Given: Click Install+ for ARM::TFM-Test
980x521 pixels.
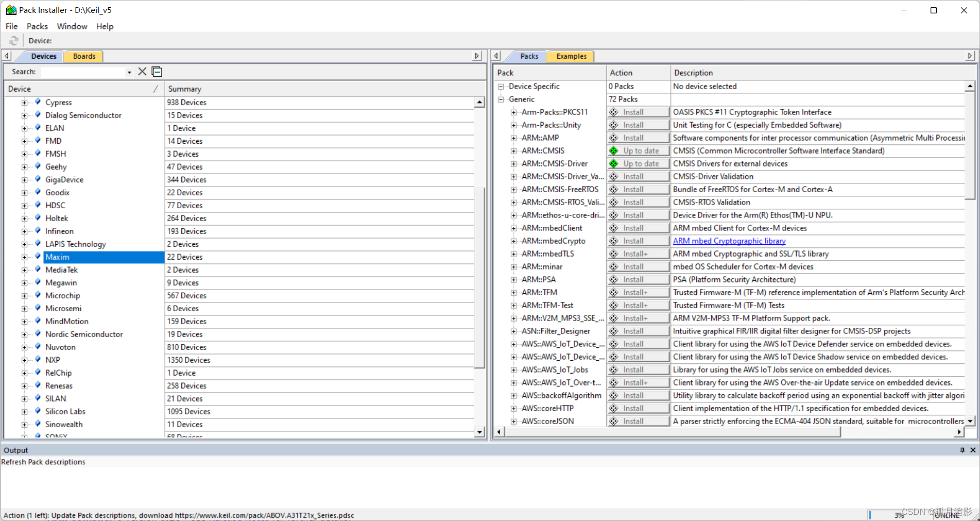Looking at the screenshot, I should [638, 305].
